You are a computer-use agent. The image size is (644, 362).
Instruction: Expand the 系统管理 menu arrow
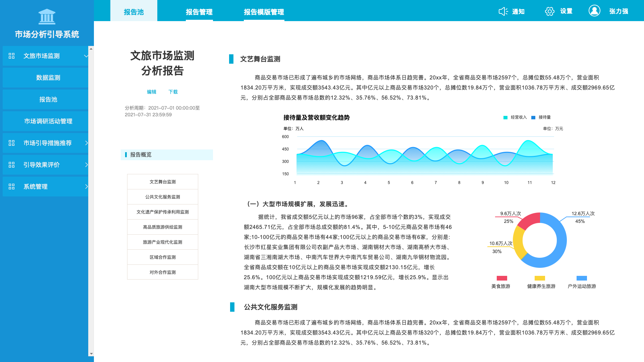[86, 187]
